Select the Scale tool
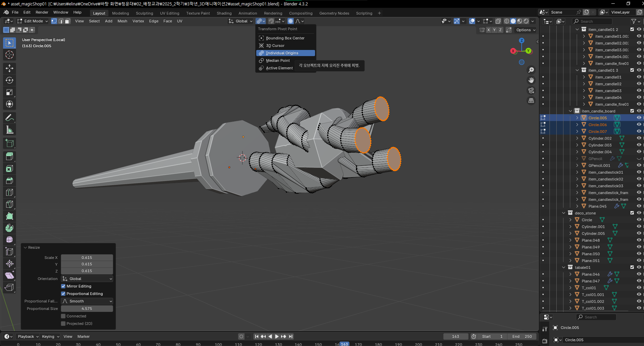Screen dimensions: 644x346 [10, 92]
